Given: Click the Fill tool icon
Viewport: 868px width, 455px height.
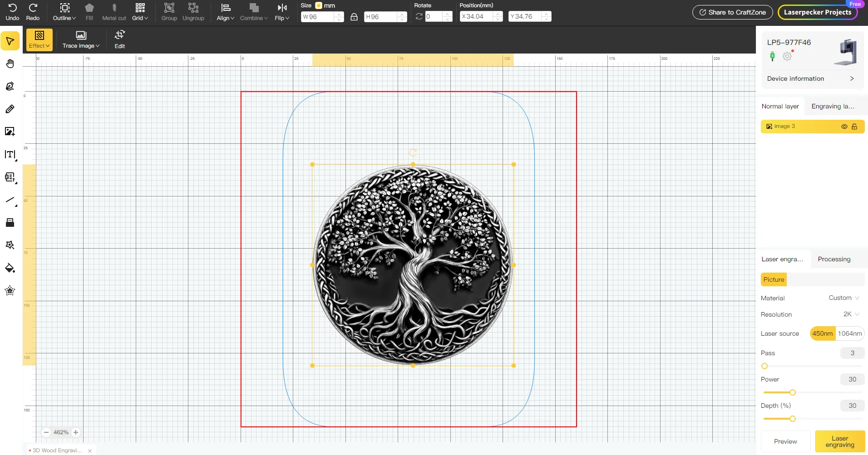Looking at the screenshot, I should point(89,8).
